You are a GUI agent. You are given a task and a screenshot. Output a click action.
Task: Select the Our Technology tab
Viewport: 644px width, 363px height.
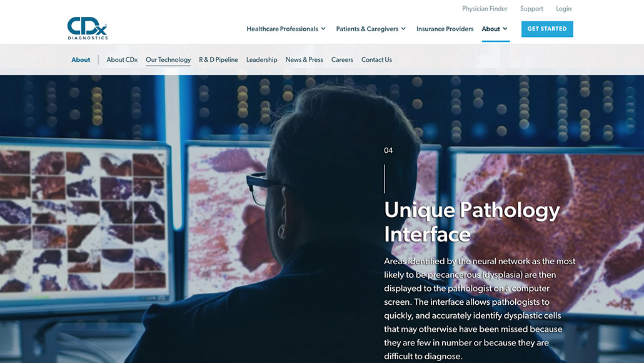tap(168, 59)
